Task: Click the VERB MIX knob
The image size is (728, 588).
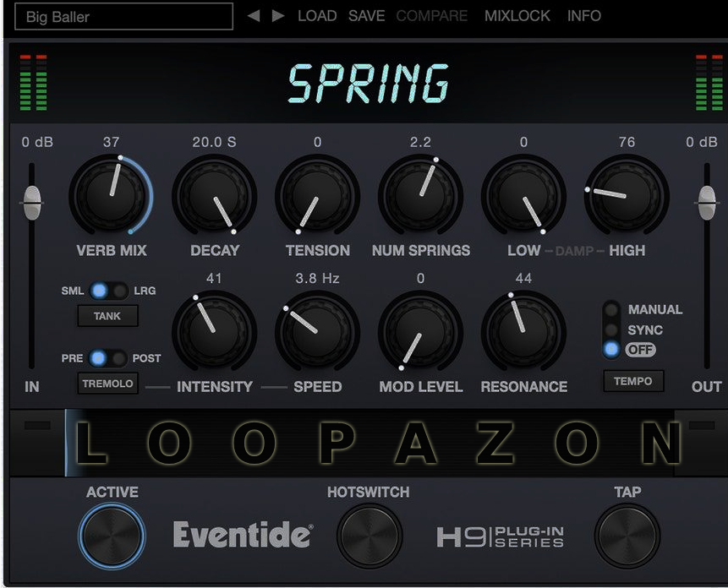Action: pyautogui.click(x=111, y=195)
